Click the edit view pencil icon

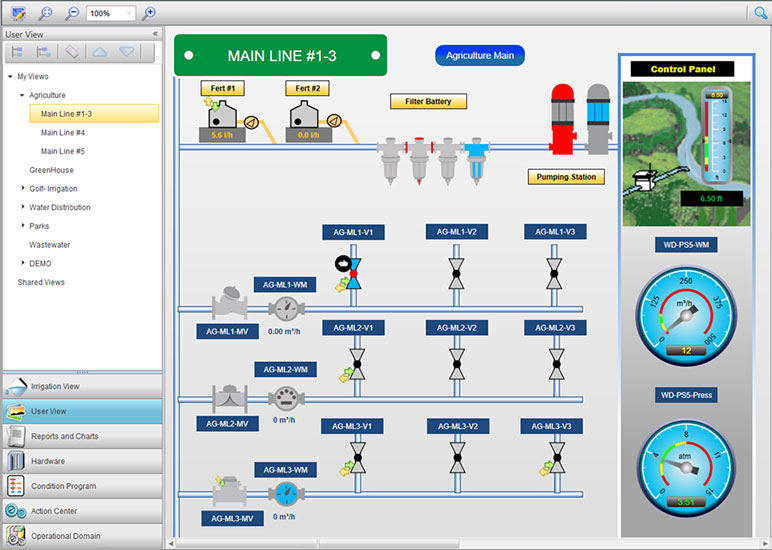tap(18, 13)
